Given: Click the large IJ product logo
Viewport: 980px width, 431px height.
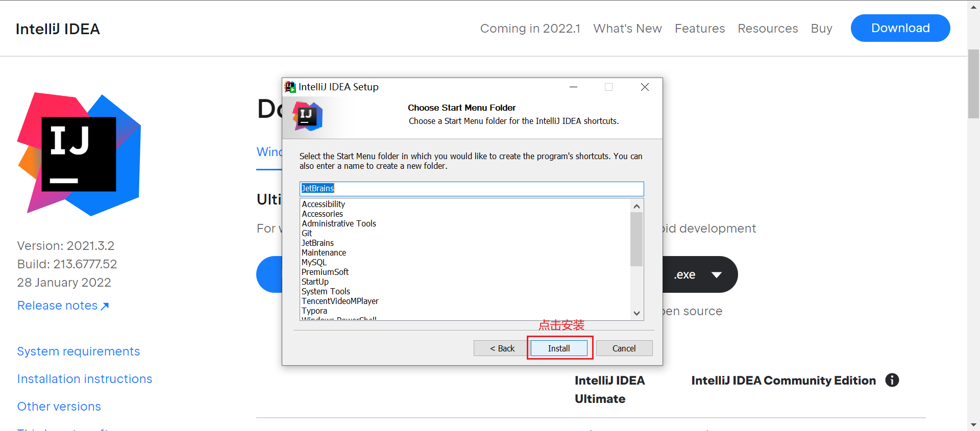Looking at the screenshot, I should click(79, 154).
